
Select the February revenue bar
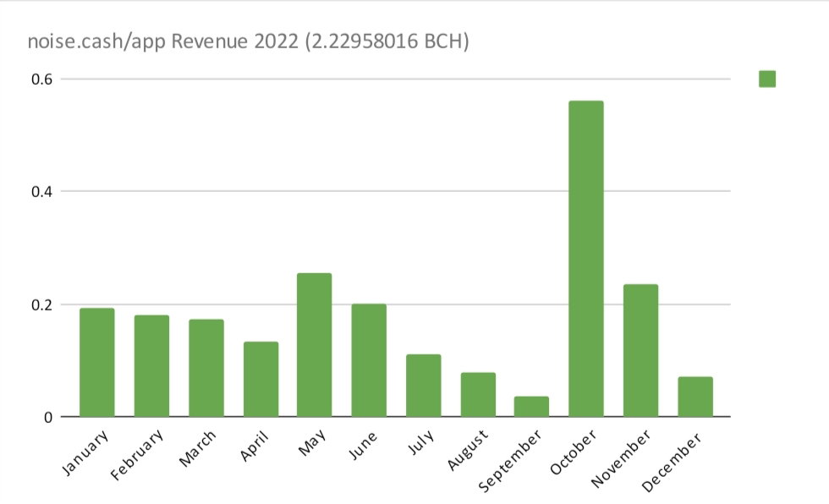[151, 365]
